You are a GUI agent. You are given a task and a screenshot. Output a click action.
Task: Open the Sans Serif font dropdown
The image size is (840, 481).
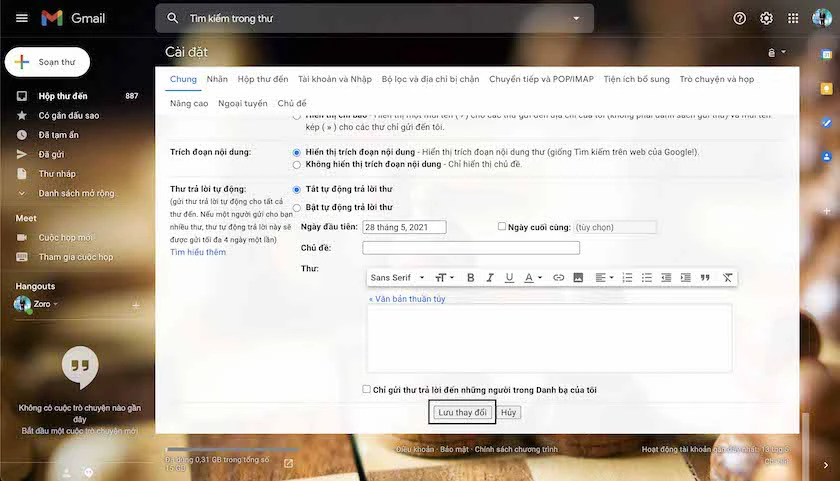[397, 277]
